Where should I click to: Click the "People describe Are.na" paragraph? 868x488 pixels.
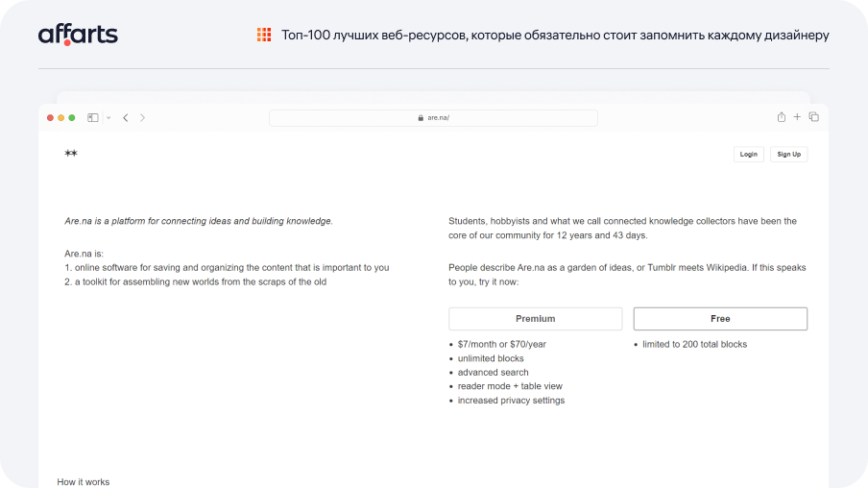pyautogui.click(x=627, y=275)
